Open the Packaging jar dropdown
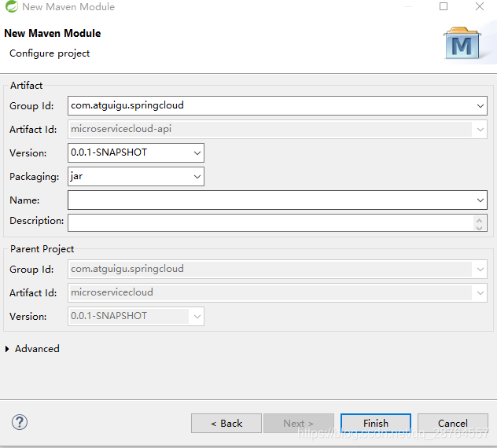Image resolution: width=497 pixels, height=448 pixels. coord(197,177)
